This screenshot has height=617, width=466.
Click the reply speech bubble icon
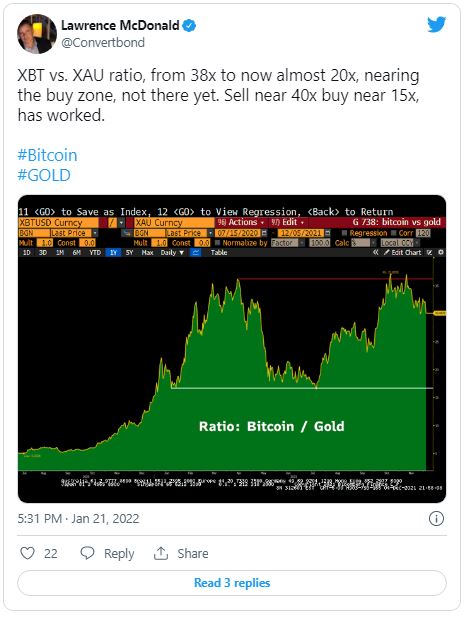(x=87, y=553)
